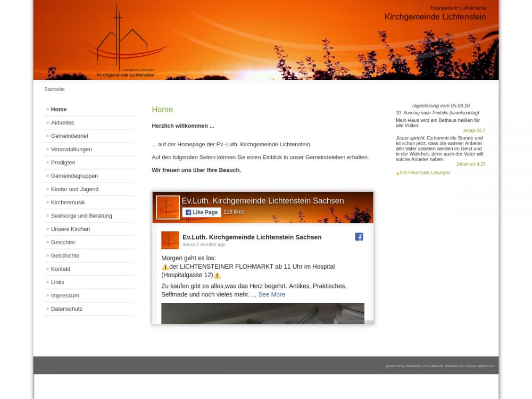Click the Facebook logo icon in the post
532x399 pixels.
(359, 237)
